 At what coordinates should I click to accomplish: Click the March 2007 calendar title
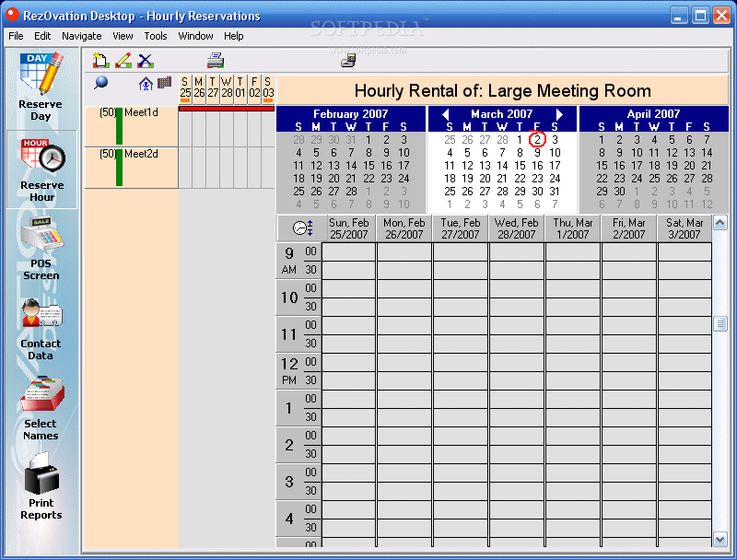click(x=501, y=113)
